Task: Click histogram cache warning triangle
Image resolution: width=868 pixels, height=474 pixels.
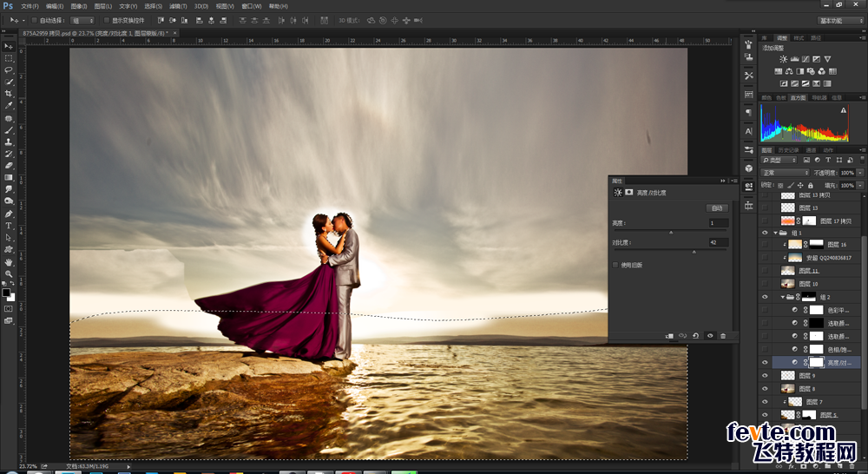Action: click(844, 110)
